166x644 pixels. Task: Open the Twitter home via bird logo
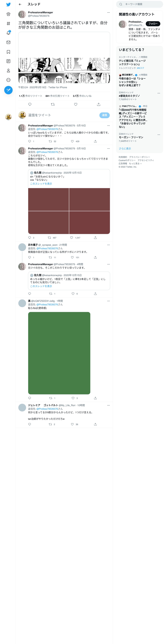(8, 5)
